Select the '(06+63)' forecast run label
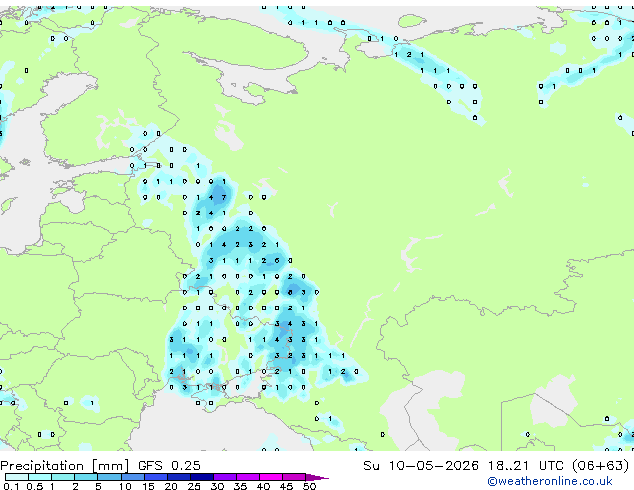The width and height of the screenshot is (634, 490). click(x=600, y=466)
